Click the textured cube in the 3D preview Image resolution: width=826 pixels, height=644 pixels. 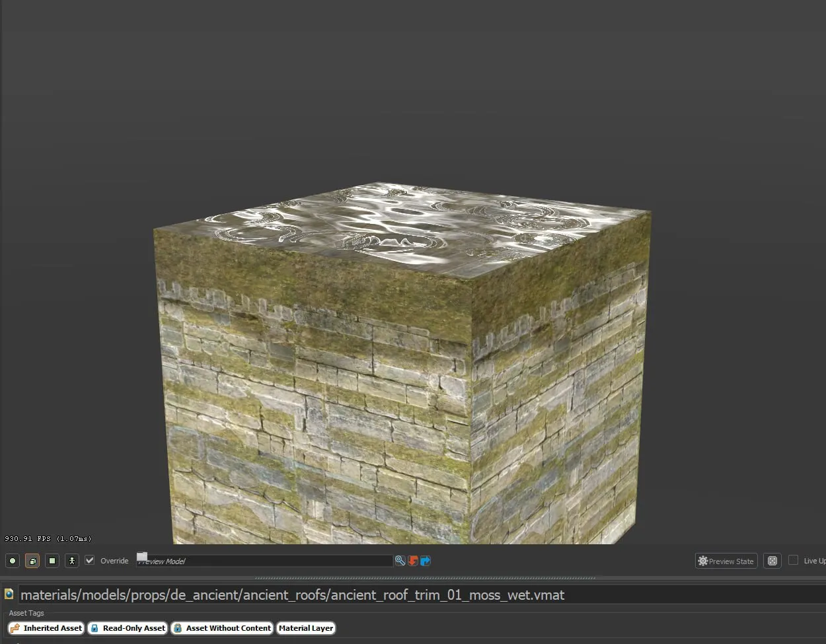[402, 370]
